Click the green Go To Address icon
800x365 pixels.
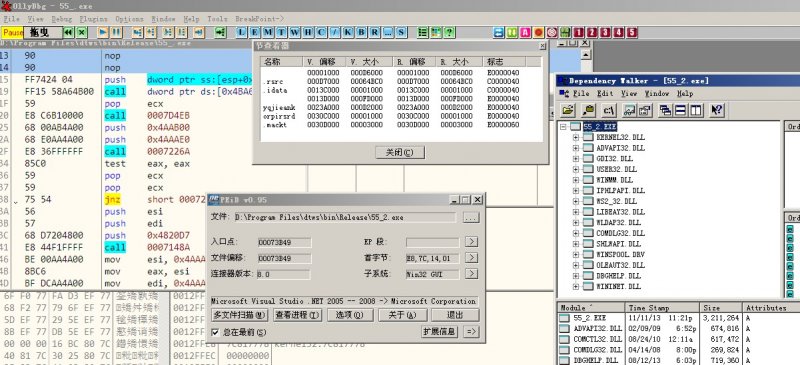coord(219,33)
